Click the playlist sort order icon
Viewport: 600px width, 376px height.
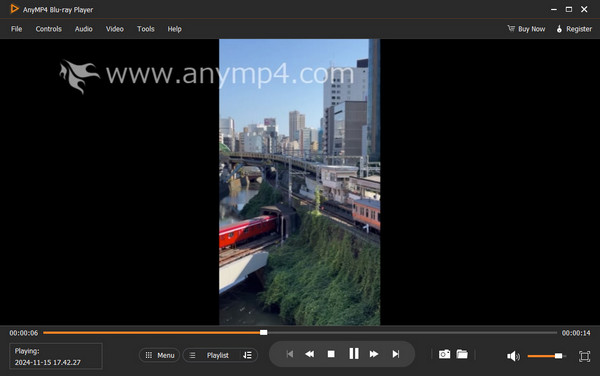pos(248,355)
